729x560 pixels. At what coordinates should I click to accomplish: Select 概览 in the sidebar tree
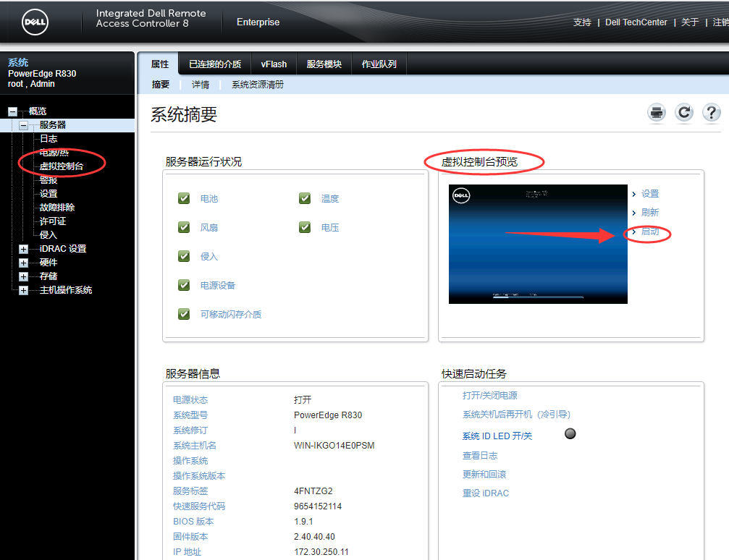37,111
